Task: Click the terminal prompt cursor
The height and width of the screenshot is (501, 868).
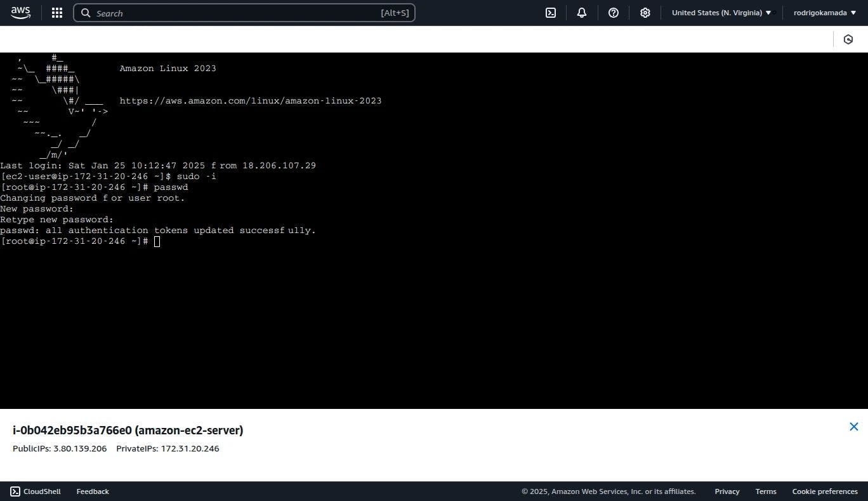Action: 157,241
